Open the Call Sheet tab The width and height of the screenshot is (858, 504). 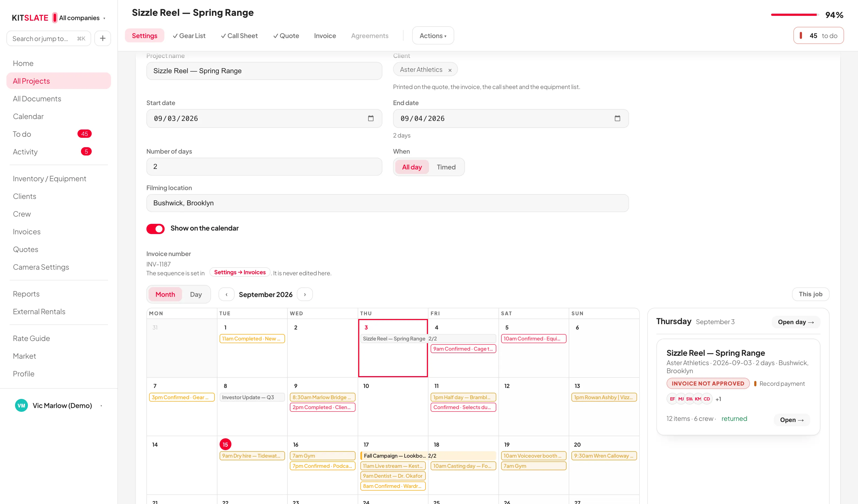(239, 35)
